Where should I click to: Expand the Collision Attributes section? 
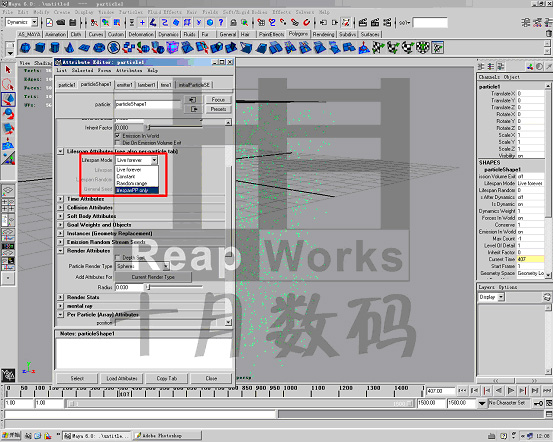tap(60, 207)
